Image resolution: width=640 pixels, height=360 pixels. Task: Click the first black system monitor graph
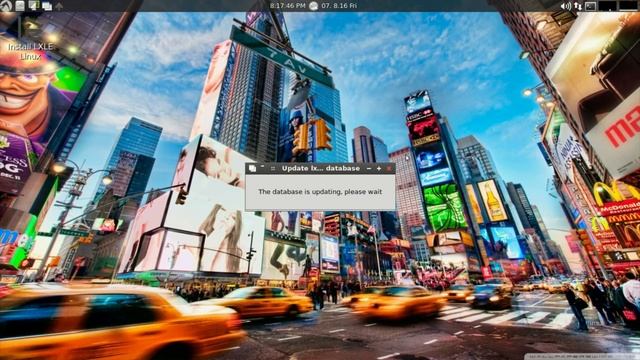[607, 6]
